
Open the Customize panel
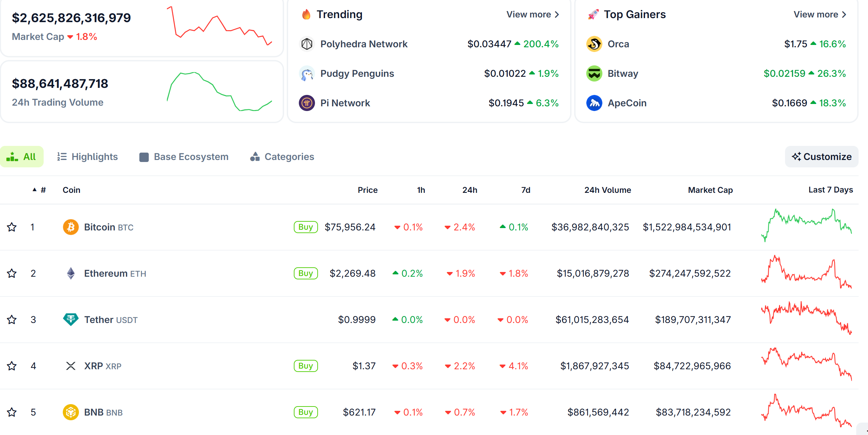point(822,157)
